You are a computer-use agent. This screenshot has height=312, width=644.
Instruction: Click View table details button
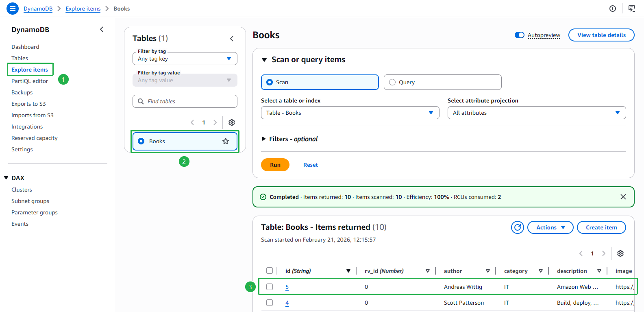coord(601,35)
